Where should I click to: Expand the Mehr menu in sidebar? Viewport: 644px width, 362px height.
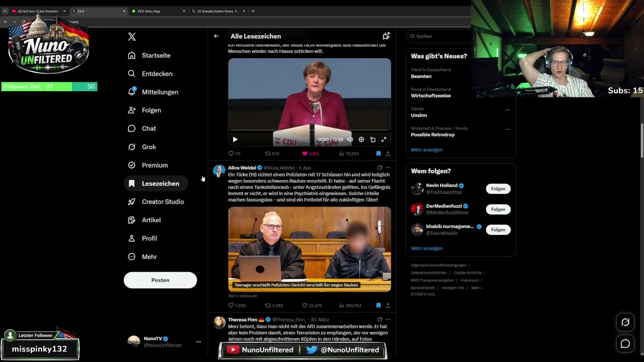point(142,256)
